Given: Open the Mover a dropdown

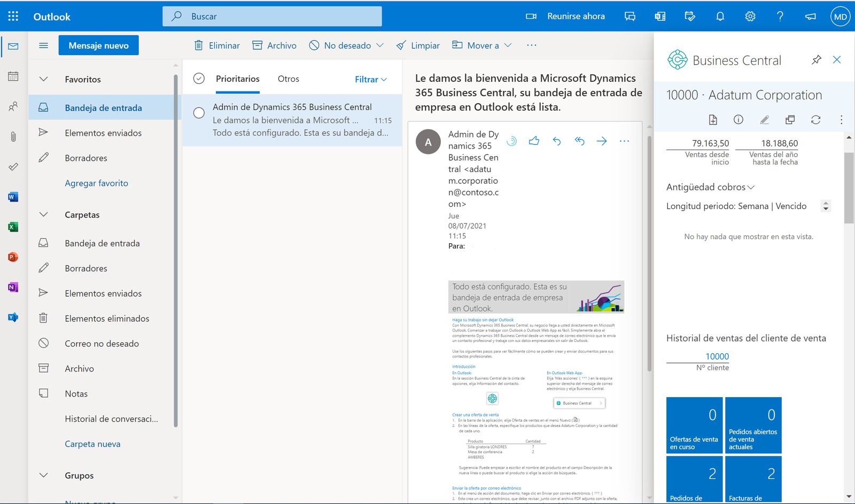Looking at the screenshot, I should [x=482, y=45].
